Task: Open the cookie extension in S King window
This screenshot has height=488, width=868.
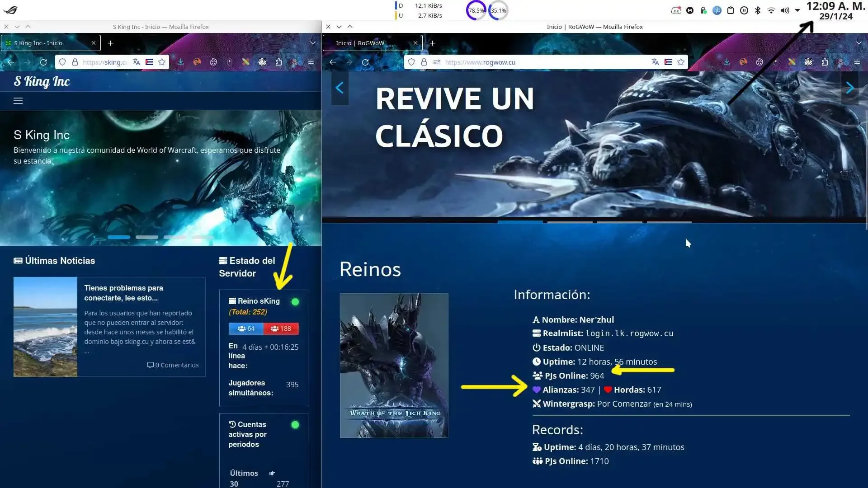Action: [x=213, y=62]
